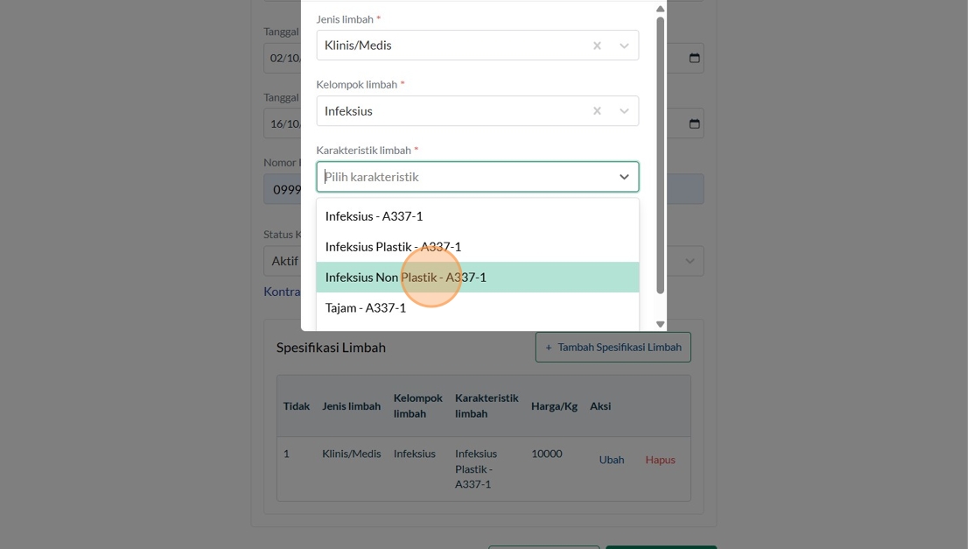Clear the Jenis limbah selection

click(597, 46)
